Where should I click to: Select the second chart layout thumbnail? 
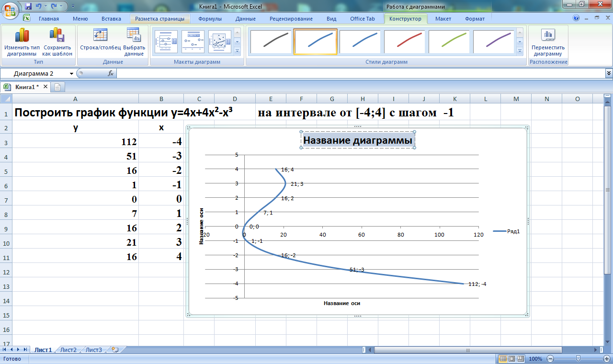tap(193, 42)
